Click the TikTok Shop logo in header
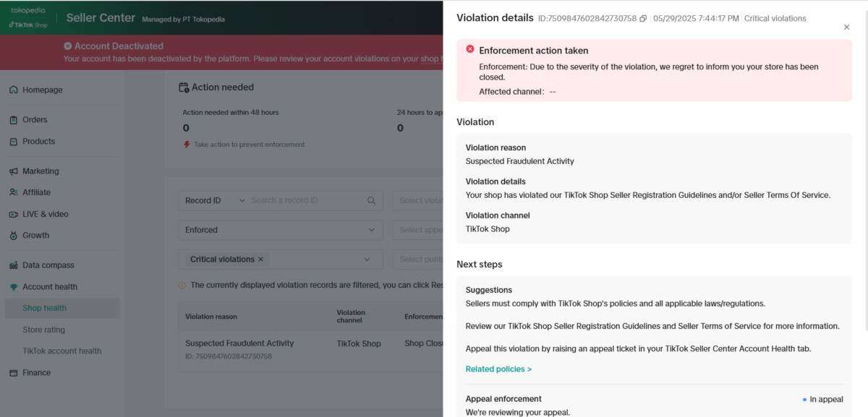Image resolution: width=868 pixels, height=417 pixels. (x=28, y=25)
